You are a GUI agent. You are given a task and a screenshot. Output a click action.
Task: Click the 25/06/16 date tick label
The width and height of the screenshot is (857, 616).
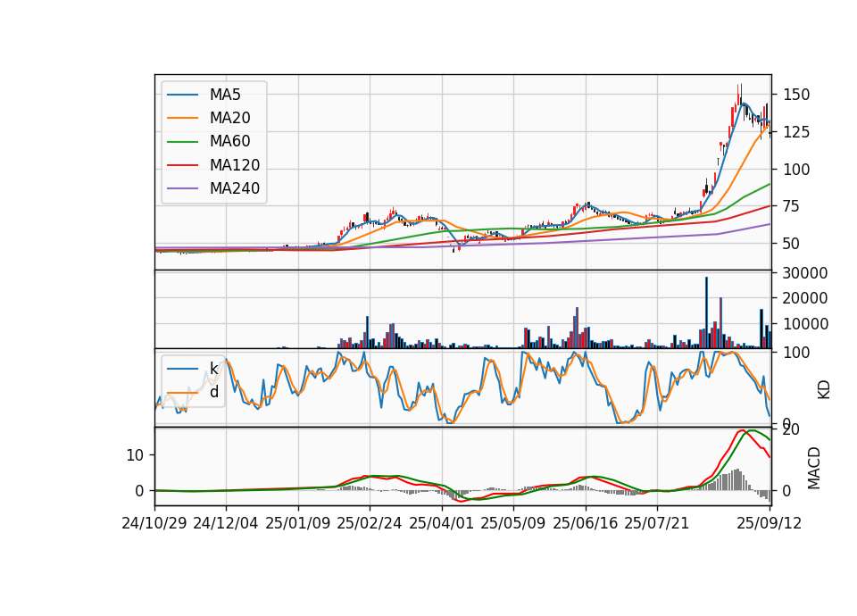point(586,523)
